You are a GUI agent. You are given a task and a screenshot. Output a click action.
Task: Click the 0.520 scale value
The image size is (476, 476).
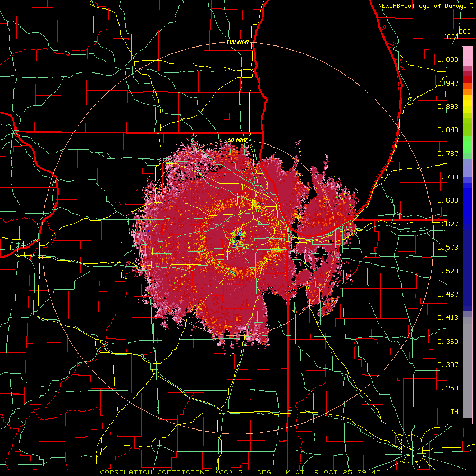tap(448, 271)
